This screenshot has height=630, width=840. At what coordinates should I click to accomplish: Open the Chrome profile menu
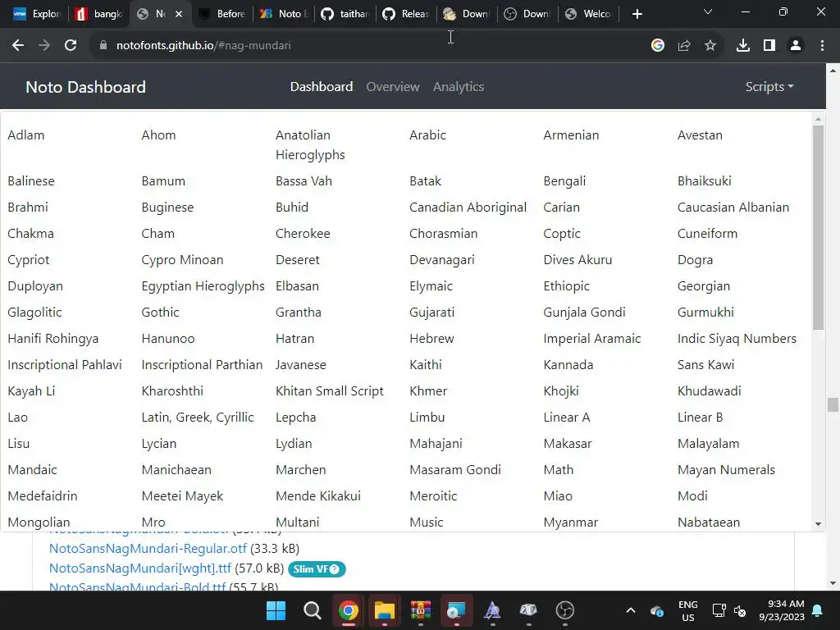[796, 46]
